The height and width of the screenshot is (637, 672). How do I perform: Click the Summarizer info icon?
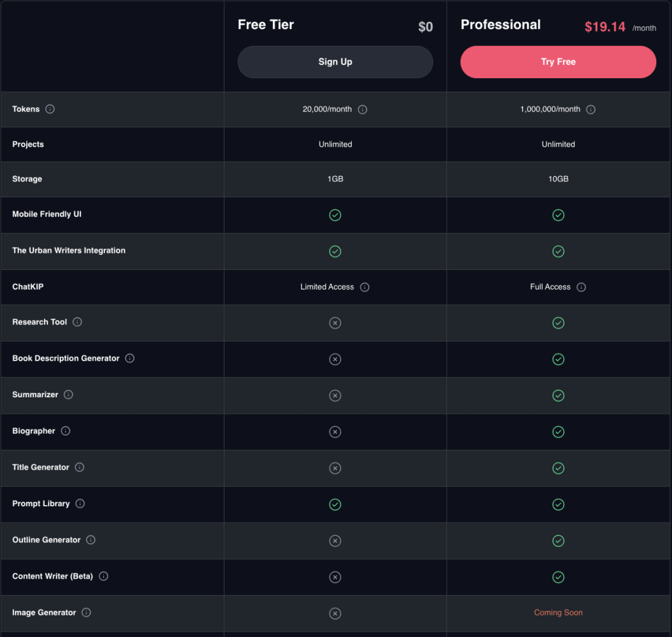(68, 395)
